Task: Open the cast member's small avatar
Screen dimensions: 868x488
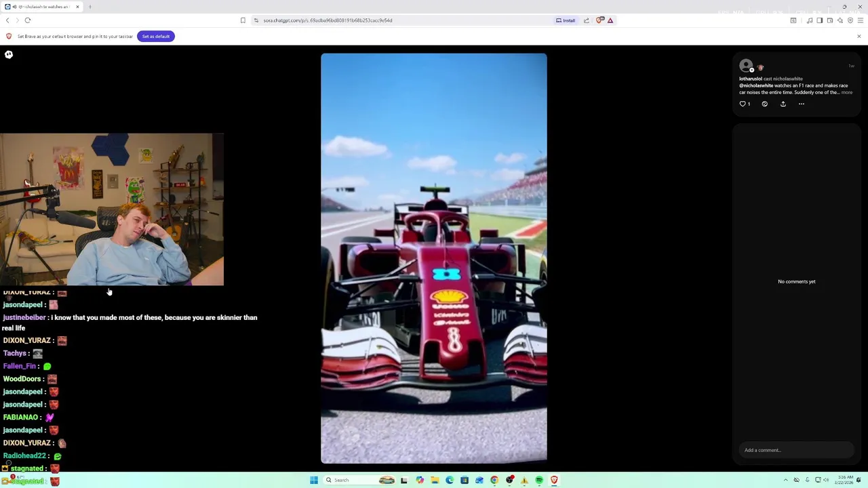Action: coord(760,68)
